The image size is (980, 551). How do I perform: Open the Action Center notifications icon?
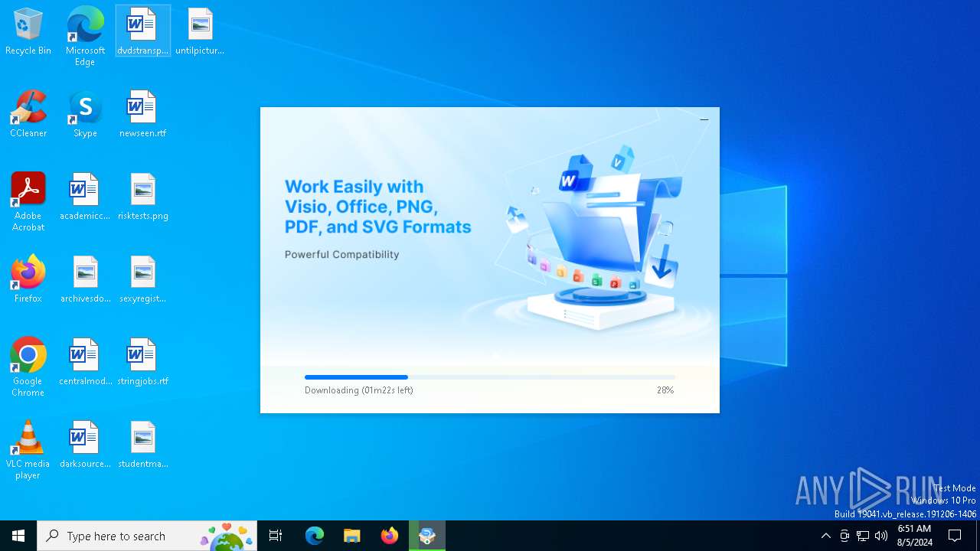coord(955,536)
